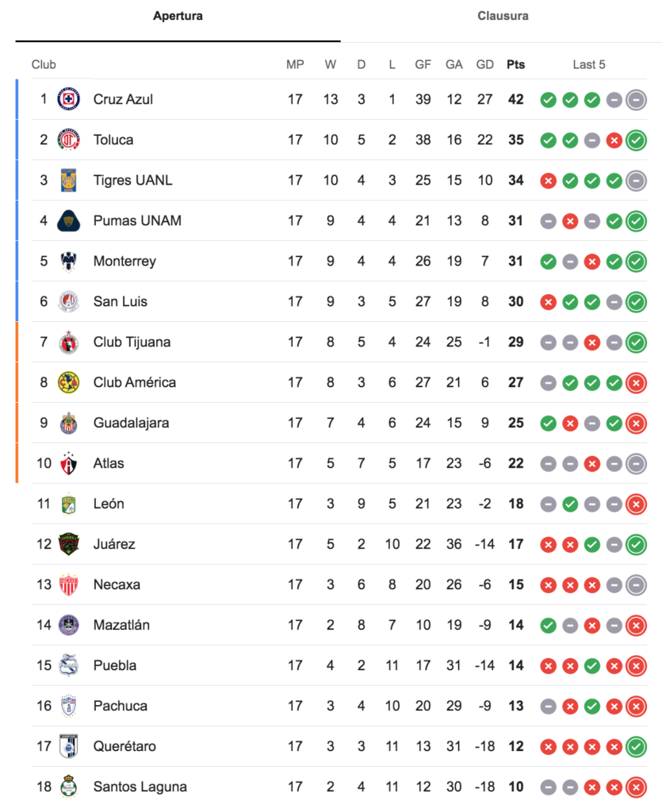The height and width of the screenshot is (812, 662).
Task: Click the Cruz Azul club crest
Action: coord(68,99)
